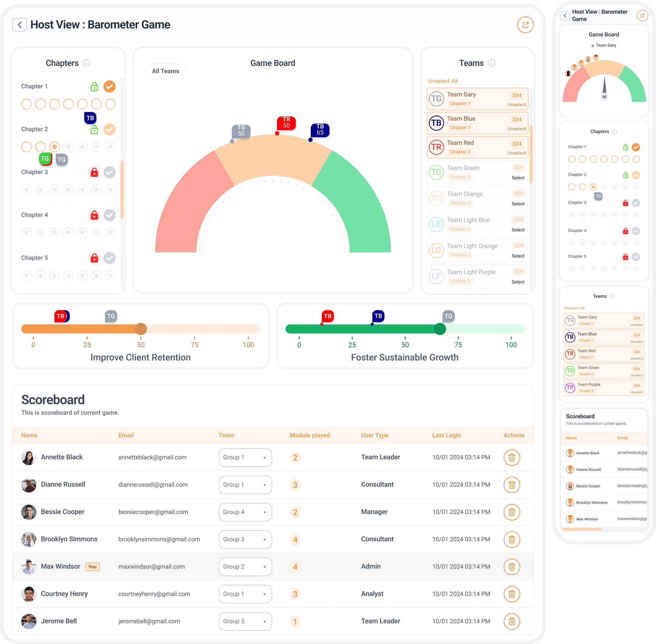Click the red lock icon for Chapter 5

(94, 258)
